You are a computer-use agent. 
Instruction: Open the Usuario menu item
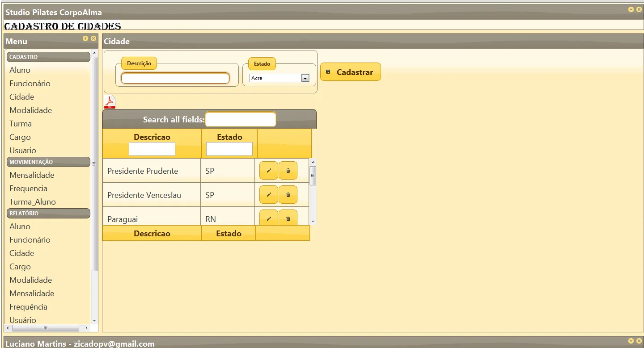[23, 151]
